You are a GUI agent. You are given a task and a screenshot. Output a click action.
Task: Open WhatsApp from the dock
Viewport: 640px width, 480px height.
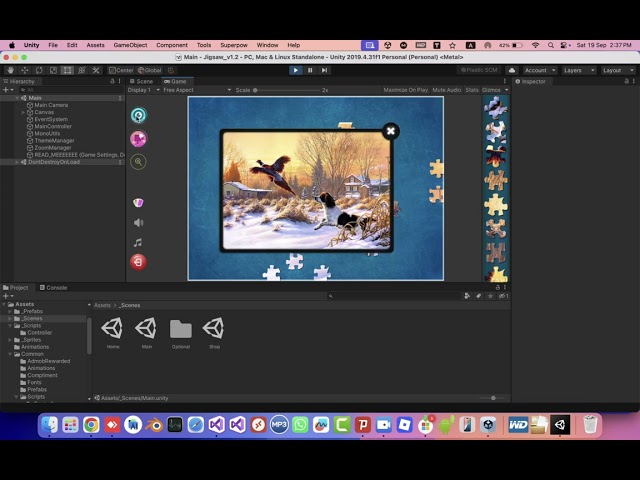tap(300, 425)
